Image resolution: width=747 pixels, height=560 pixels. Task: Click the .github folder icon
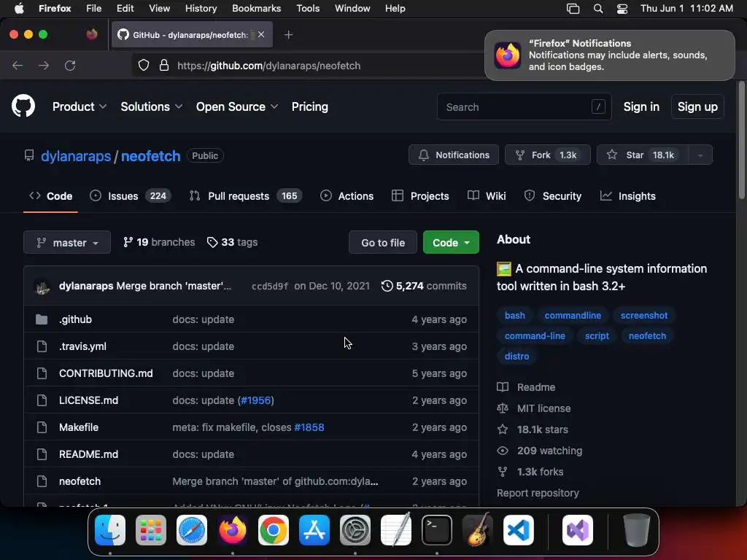coord(42,319)
